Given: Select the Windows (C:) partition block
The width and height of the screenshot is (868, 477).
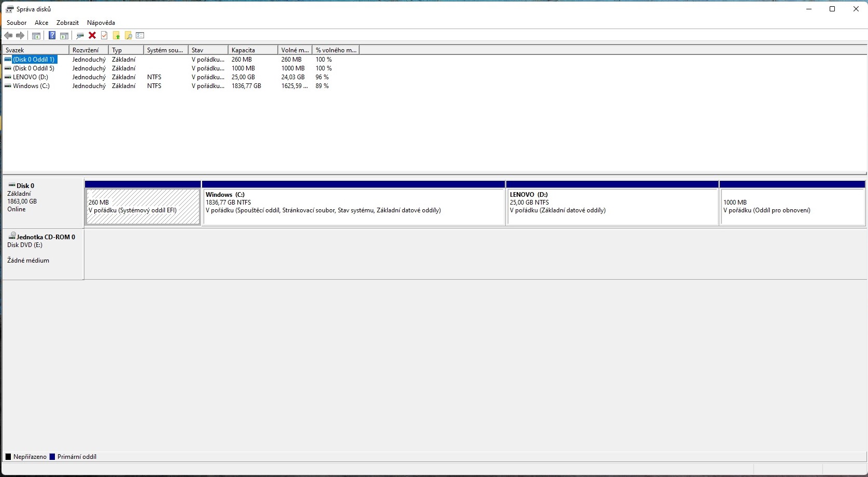Looking at the screenshot, I should coord(353,207).
